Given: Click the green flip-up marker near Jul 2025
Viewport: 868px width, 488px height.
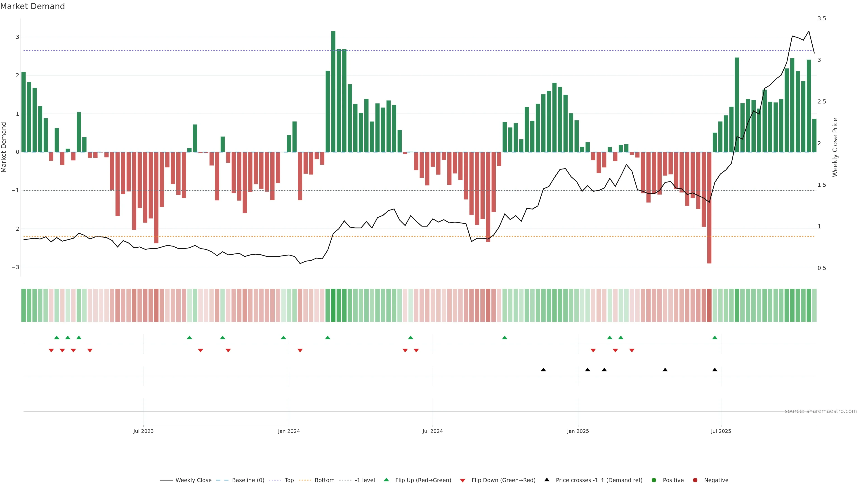Looking at the screenshot, I should [715, 338].
